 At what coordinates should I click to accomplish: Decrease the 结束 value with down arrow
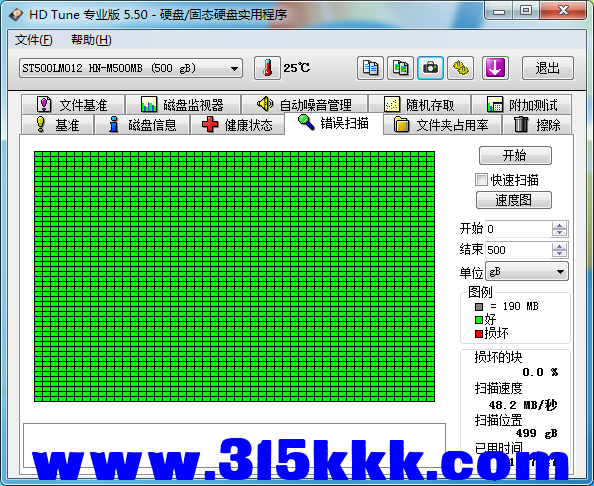[559, 254]
